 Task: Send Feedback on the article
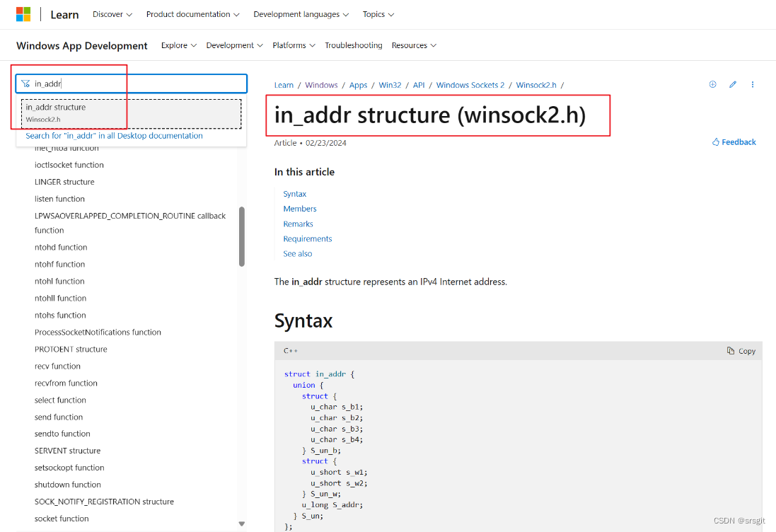tap(734, 141)
